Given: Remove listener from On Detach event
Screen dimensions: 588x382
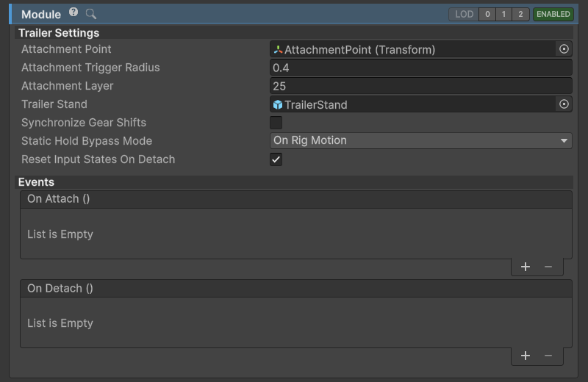Looking at the screenshot, I should (x=548, y=356).
